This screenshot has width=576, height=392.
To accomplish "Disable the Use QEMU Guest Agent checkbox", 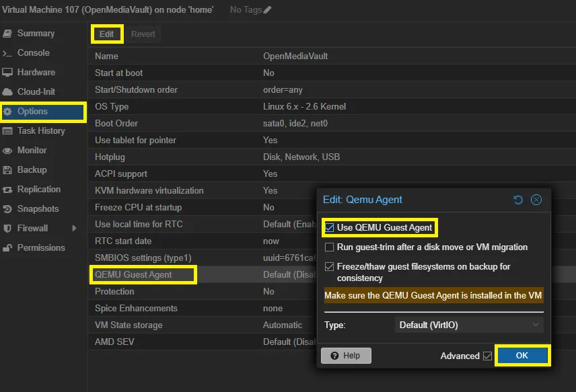I will click(x=330, y=228).
